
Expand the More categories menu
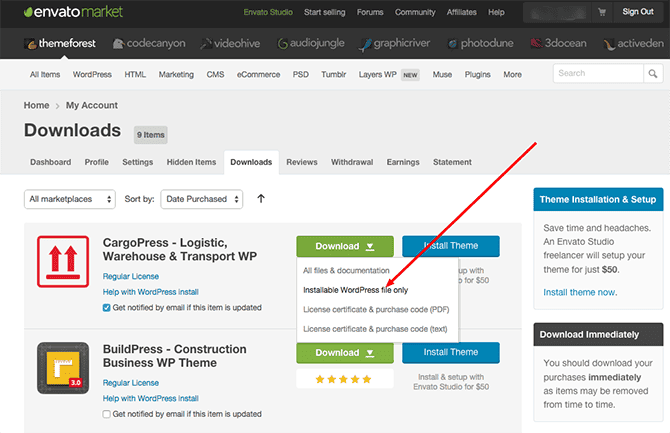click(512, 74)
